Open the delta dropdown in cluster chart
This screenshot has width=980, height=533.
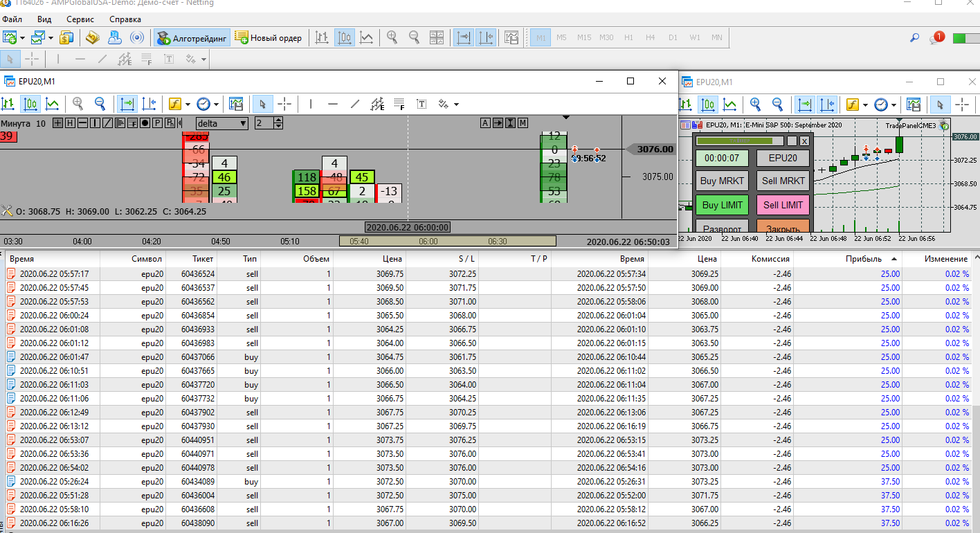[x=222, y=123]
